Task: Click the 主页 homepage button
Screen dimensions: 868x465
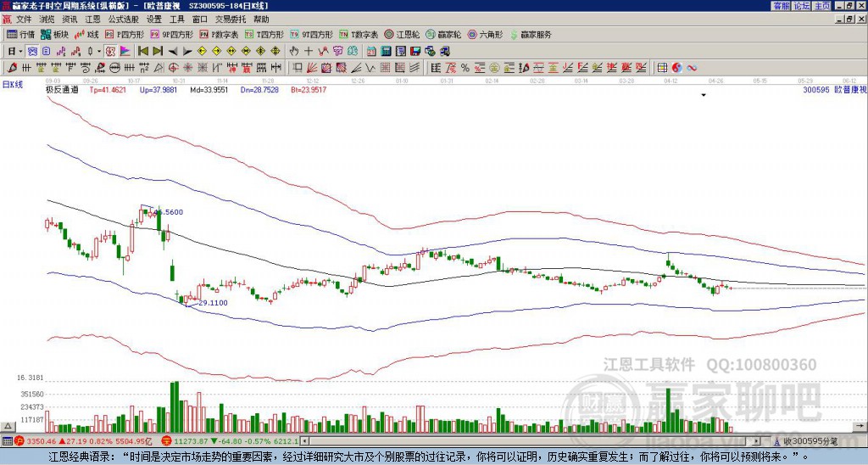Action: coord(822,6)
